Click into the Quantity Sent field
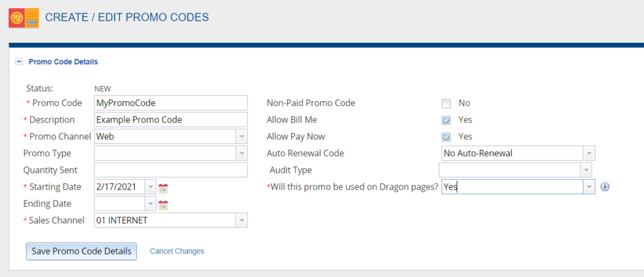The height and width of the screenshot is (277, 644). coord(170,170)
